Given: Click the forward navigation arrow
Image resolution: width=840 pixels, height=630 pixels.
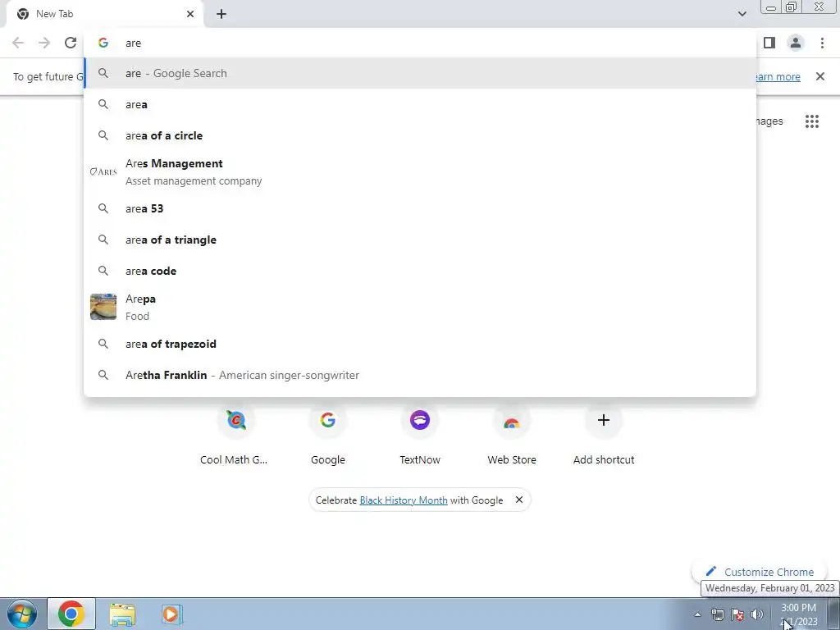Looking at the screenshot, I should pyautogui.click(x=44, y=43).
